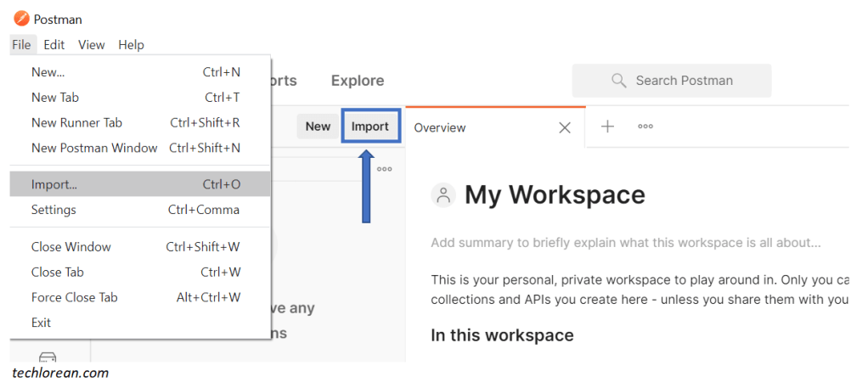Select Close Window menu entry
Viewport: 868px width, 388px height.
[x=140, y=247]
